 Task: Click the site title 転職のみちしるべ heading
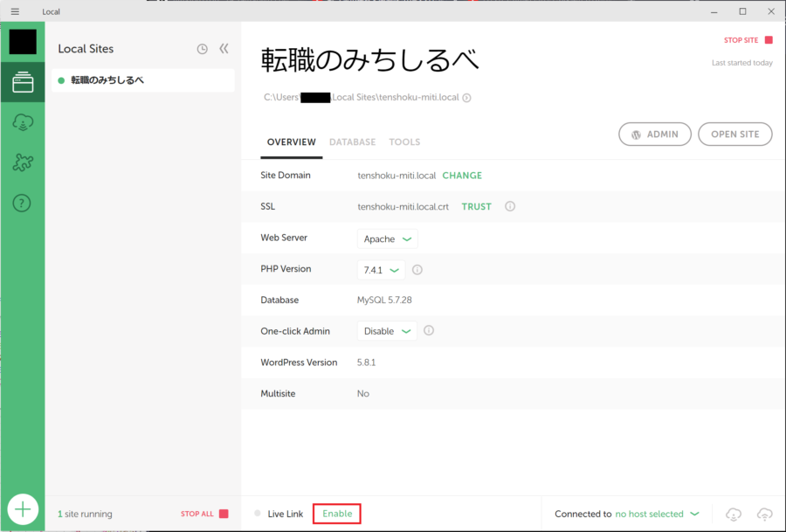[x=370, y=60]
